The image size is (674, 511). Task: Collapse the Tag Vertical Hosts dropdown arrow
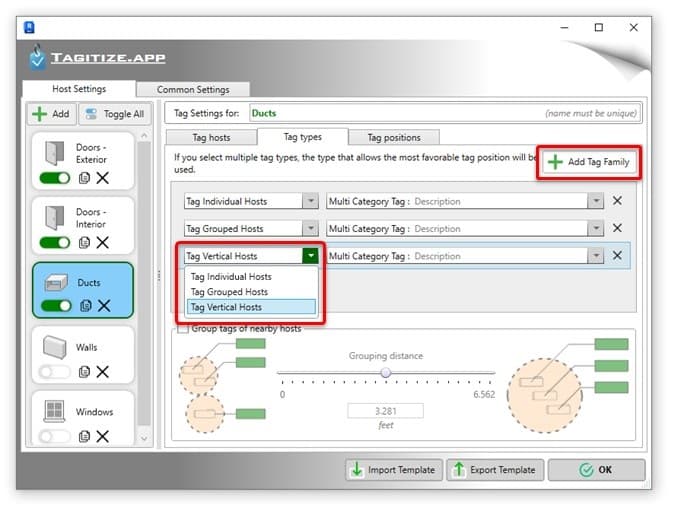(x=310, y=256)
